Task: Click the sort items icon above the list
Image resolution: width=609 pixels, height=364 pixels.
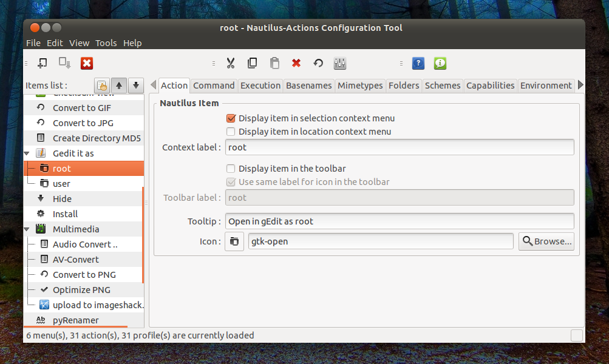Action: (102, 86)
